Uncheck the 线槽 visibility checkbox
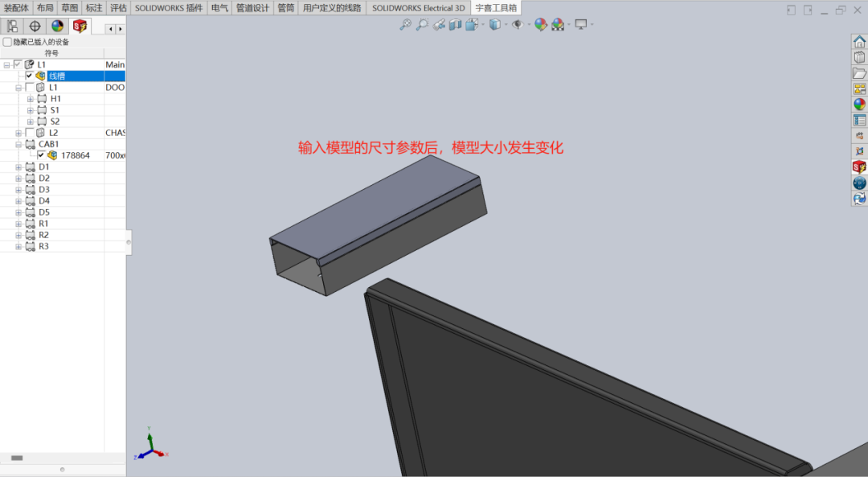 31,76
